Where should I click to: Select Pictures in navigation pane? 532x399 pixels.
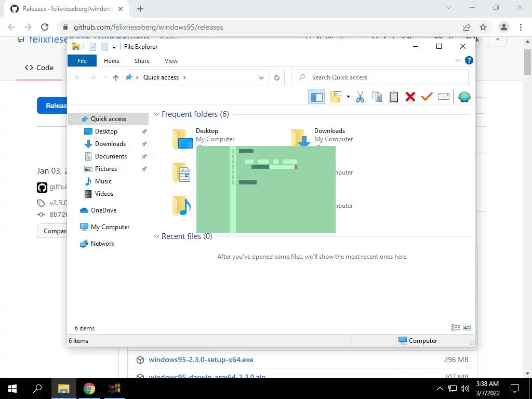(x=106, y=169)
